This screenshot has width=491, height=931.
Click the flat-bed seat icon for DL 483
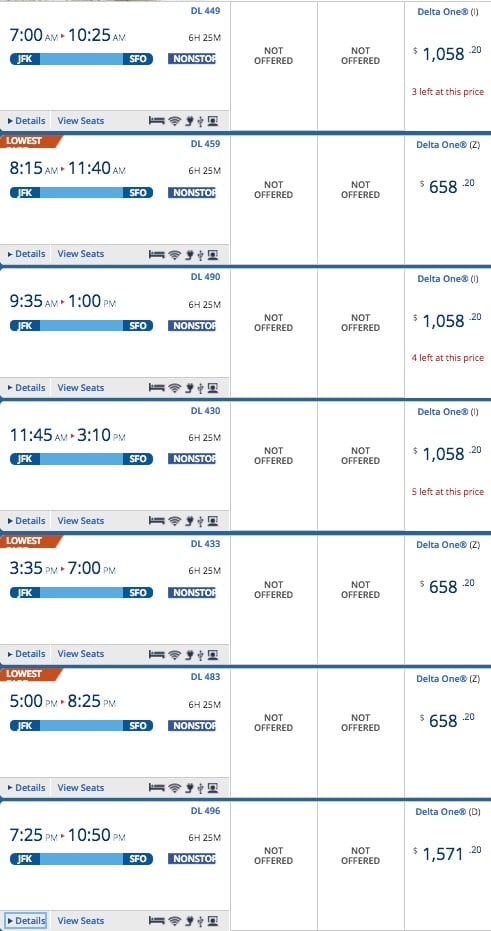tap(156, 788)
